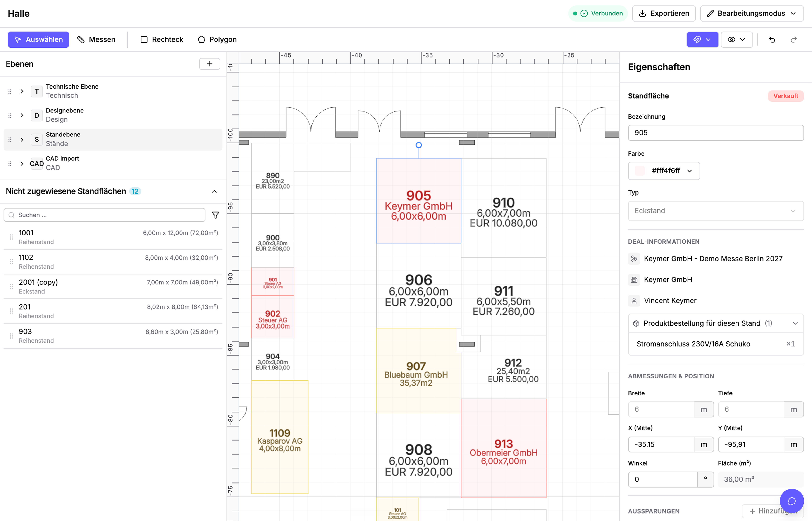Open contact Vincent Keymer

tap(670, 301)
